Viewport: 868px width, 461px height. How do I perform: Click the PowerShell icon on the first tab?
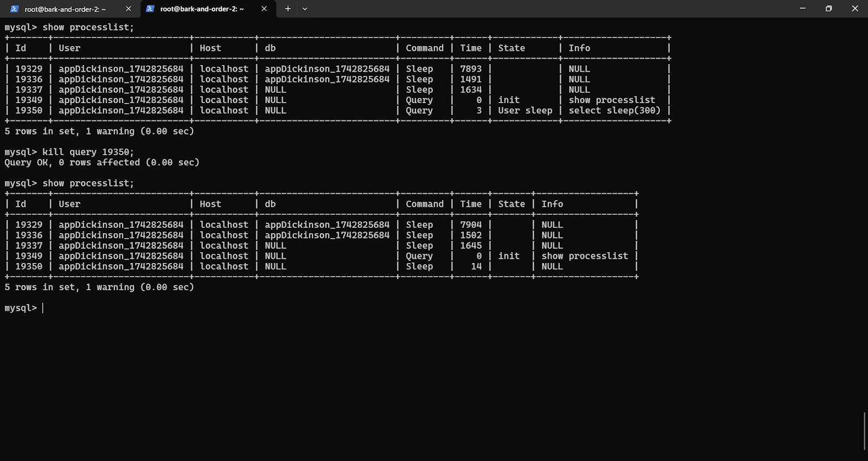pyautogui.click(x=15, y=9)
